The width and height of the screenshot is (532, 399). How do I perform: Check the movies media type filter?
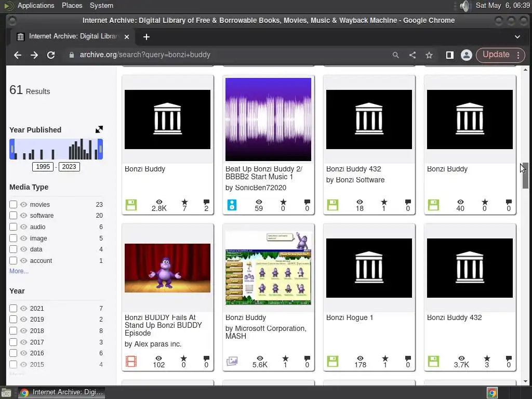click(13, 205)
